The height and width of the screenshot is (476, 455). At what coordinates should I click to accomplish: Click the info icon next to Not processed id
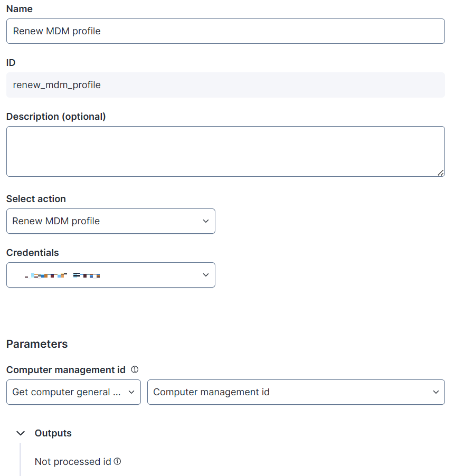pyautogui.click(x=118, y=461)
